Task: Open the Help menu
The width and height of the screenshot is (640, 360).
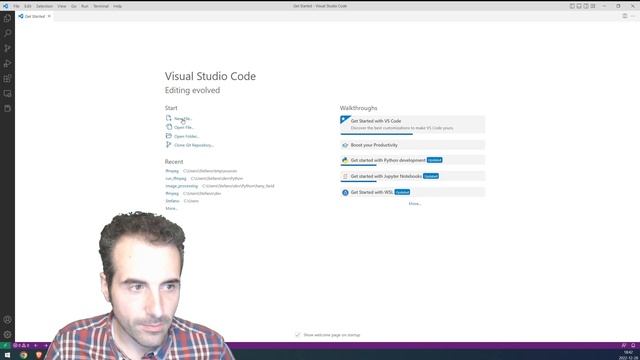Action: pyautogui.click(x=118, y=6)
